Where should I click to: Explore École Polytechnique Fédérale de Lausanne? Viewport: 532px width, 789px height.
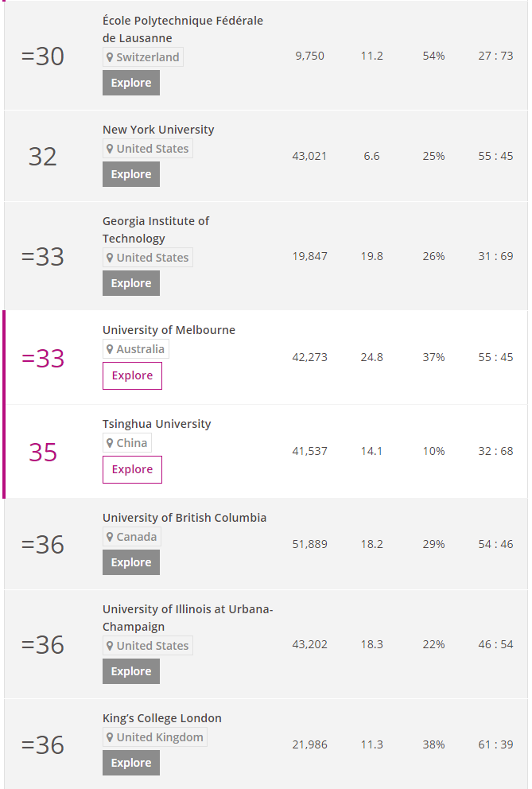click(x=131, y=83)
